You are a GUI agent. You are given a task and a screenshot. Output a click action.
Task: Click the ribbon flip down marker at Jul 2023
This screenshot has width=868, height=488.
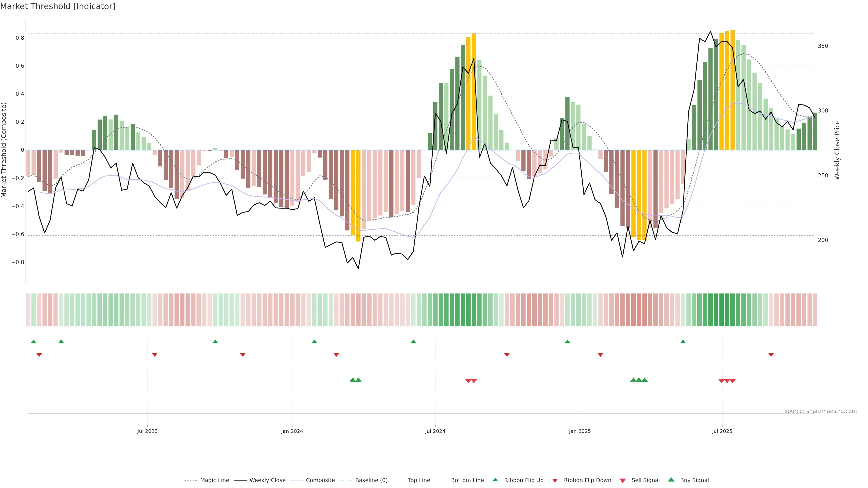pyautogui.click(x=155, y=355)
